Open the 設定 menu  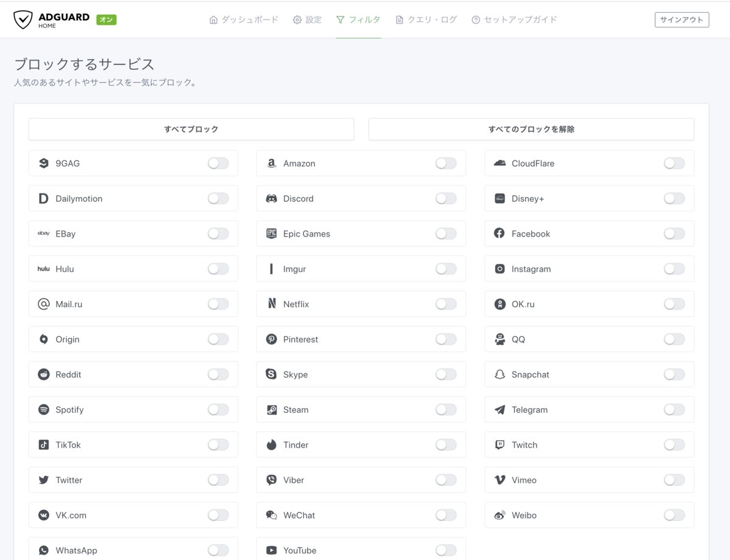click(x=307, y=19)
